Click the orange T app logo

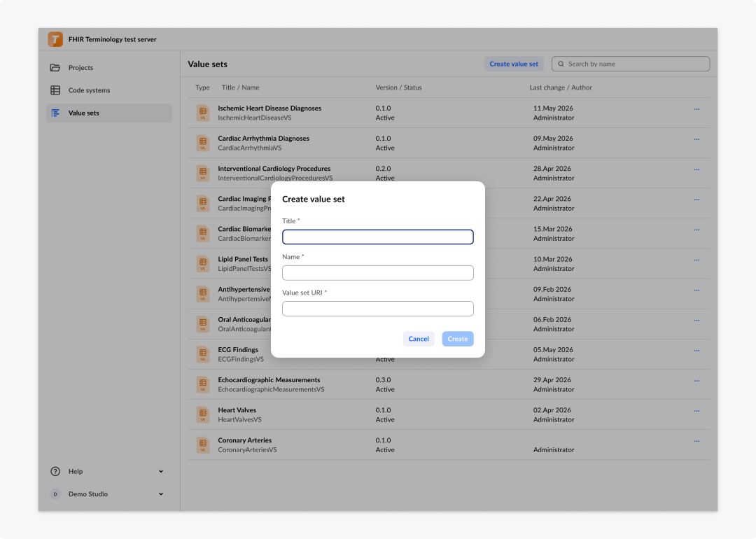click(x=55, y=39)
